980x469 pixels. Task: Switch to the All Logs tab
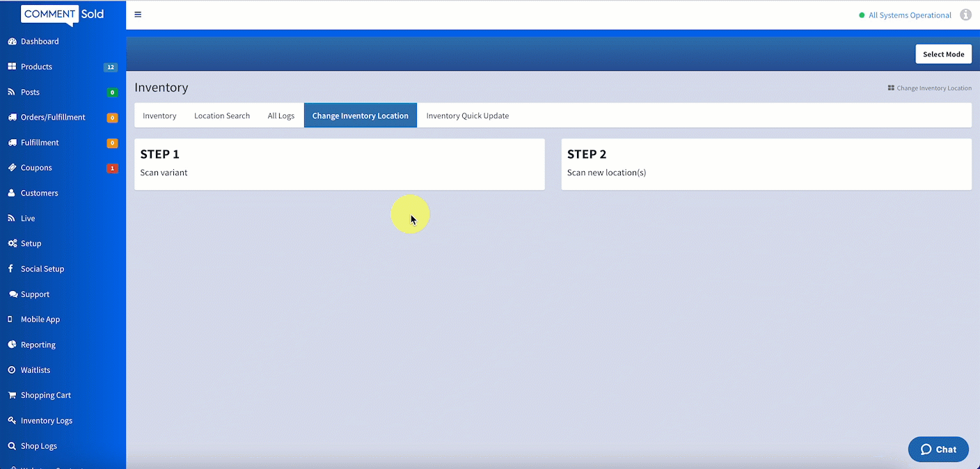tap(281, 116)
